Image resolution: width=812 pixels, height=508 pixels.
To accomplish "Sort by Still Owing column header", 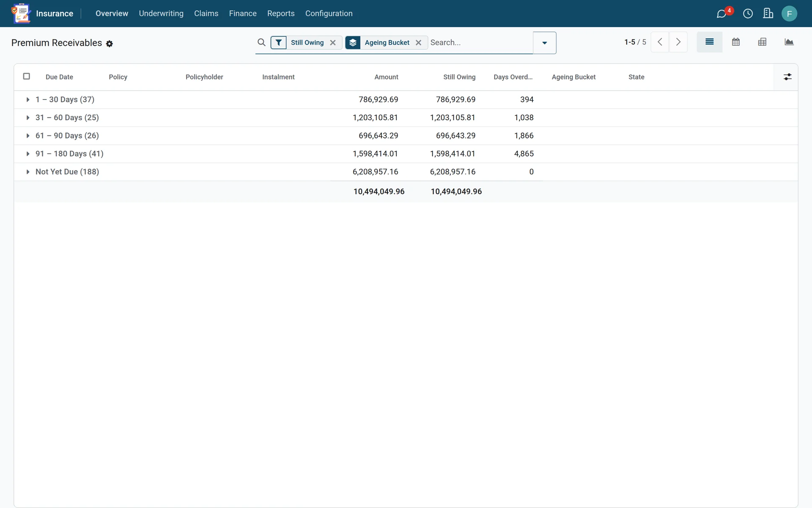I will (459, 77).
